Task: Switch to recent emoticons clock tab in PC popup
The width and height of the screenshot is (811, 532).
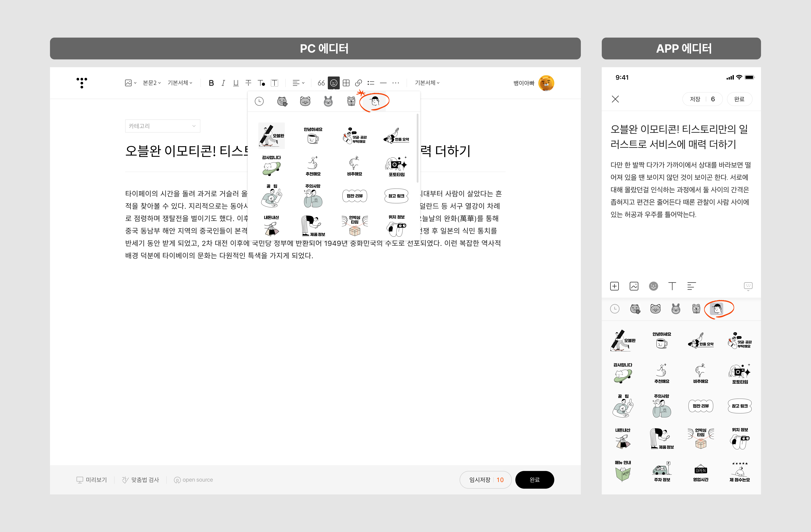Action: (259, 101)
